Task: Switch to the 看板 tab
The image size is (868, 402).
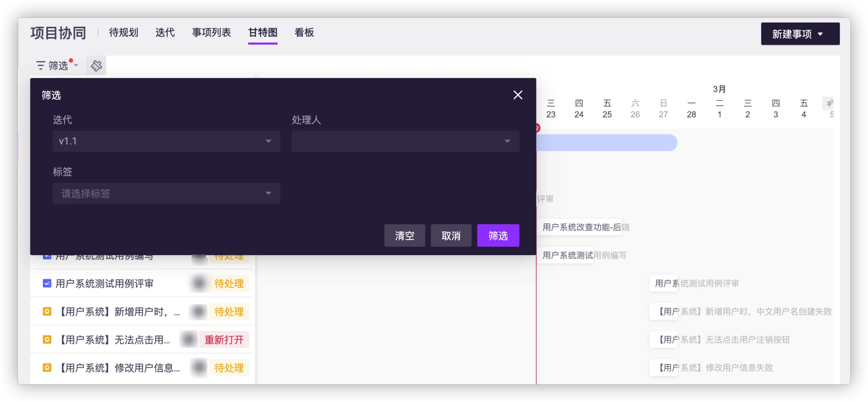Action: (x=304, y=33)
